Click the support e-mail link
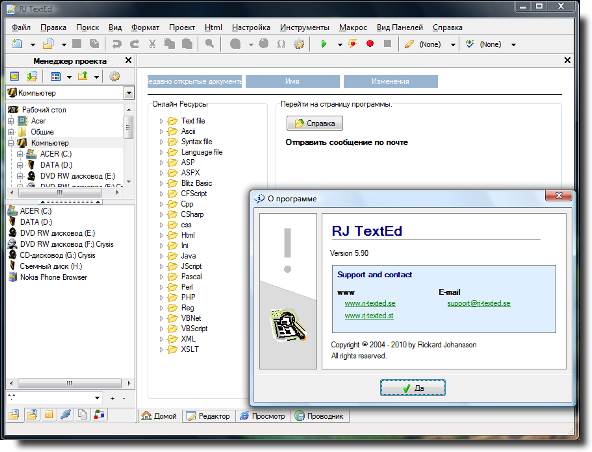 tap(479, 303)
